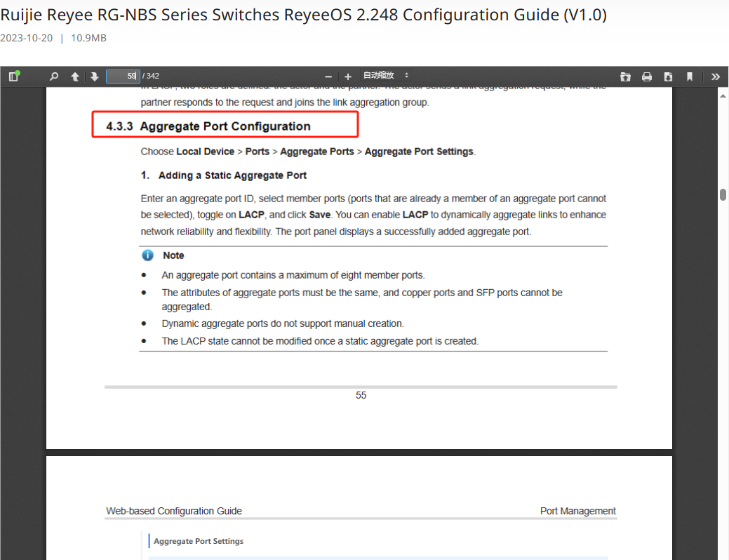This screenshot has height=560, width=729.
Task: Click subheading "Adding a Static Aggregate Port"
Action: [232, 175]
